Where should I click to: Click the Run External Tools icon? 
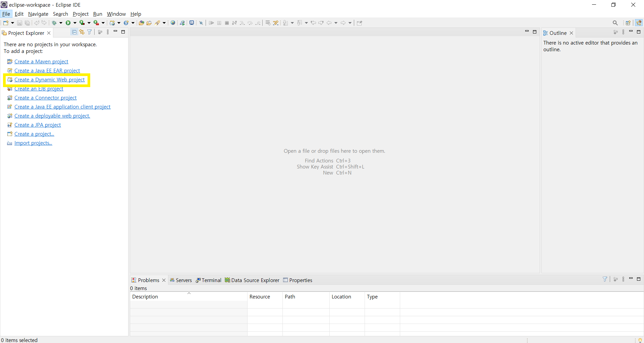point(96,23)
